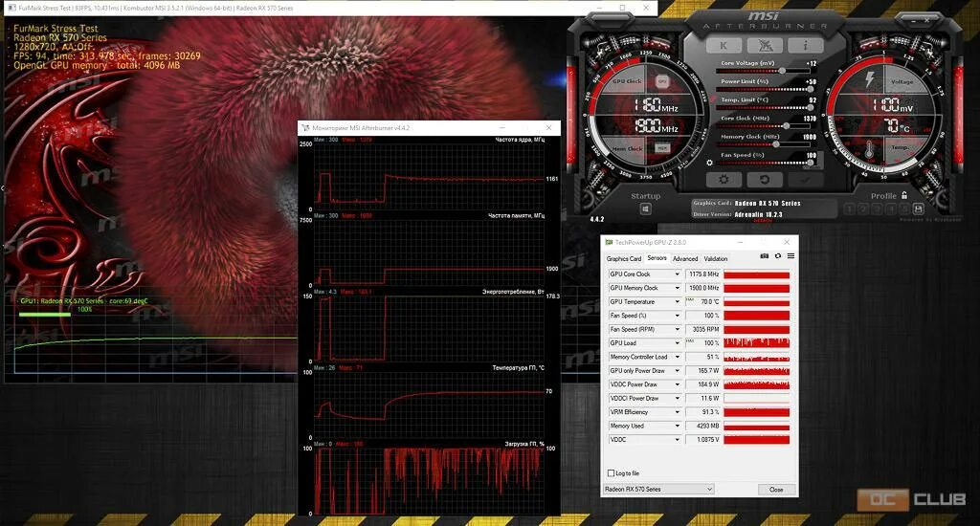Select Afterburner profile slot 1
980x526 pixels.
849,208
